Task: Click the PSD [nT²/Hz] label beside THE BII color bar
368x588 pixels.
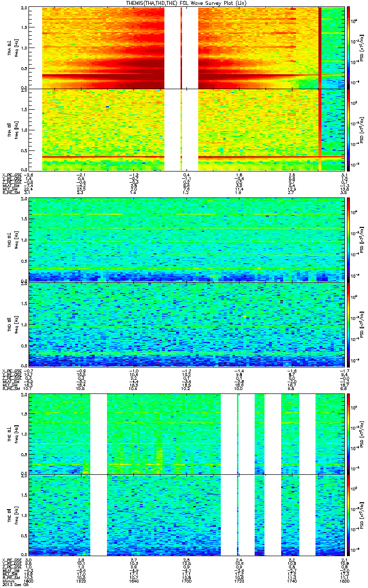Action: 362,515
